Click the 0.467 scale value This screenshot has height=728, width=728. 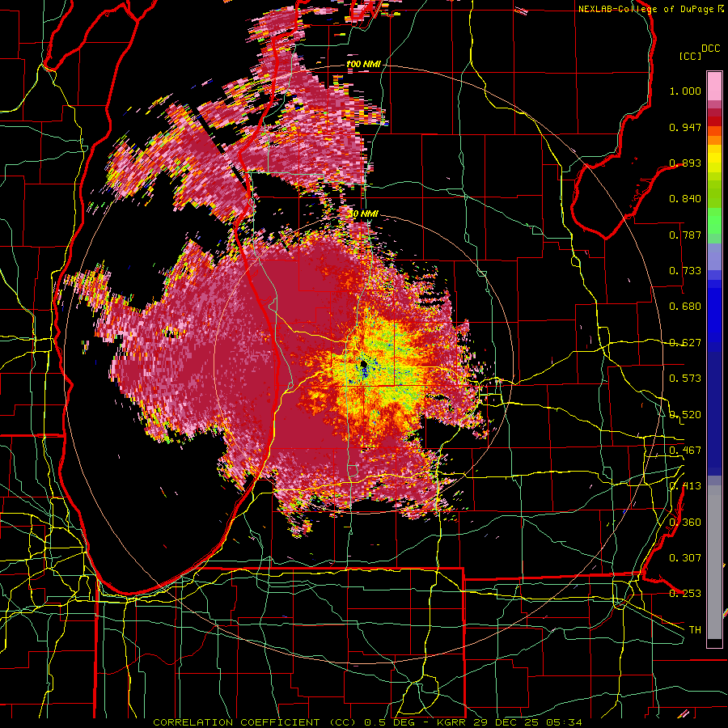[685, 451]
